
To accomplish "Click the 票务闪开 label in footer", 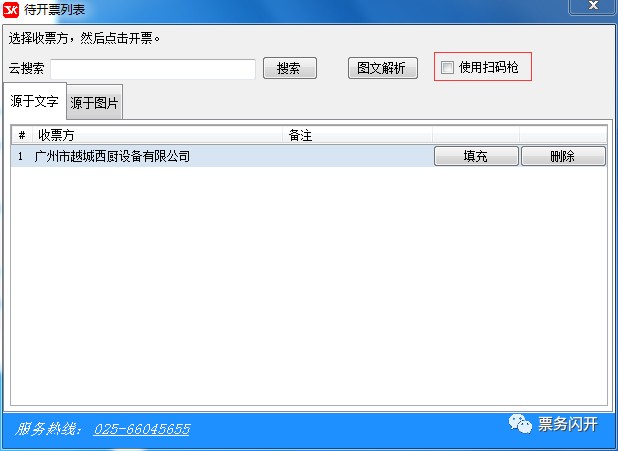I will pos(568,424).
